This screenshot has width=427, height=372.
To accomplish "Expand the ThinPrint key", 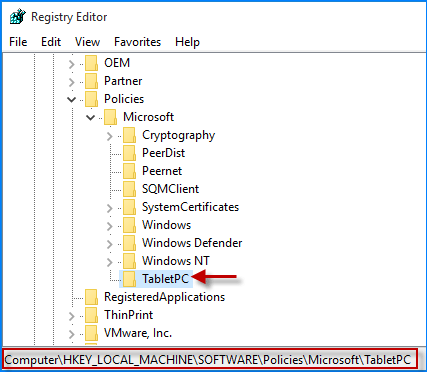I will (x=72, y=315).
